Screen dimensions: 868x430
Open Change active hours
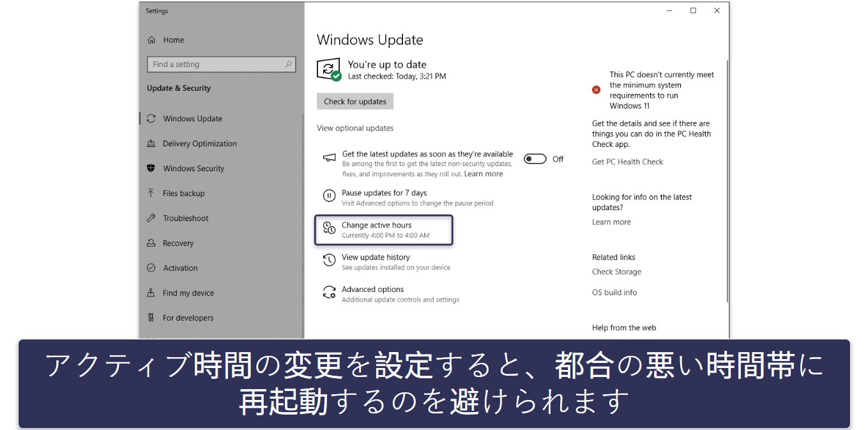point(383,230)
